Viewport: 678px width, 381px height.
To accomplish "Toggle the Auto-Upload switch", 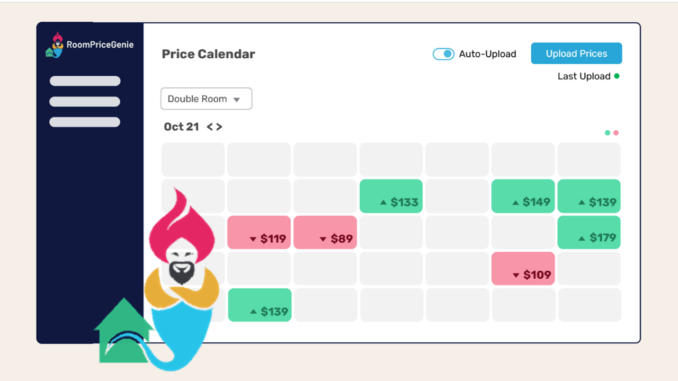I will 443,54.
